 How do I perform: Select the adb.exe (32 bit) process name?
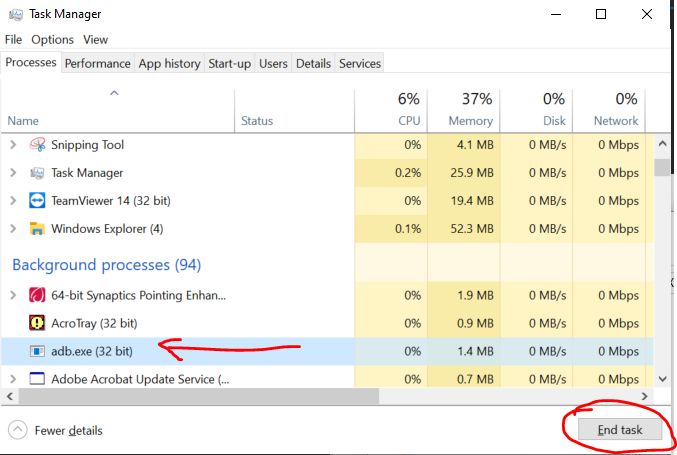click(x=92, y=351)
